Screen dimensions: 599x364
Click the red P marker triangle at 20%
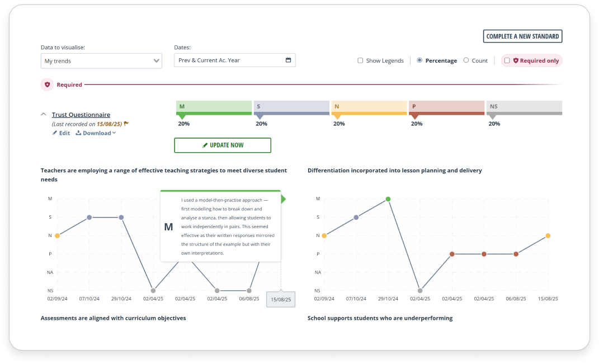414,117
